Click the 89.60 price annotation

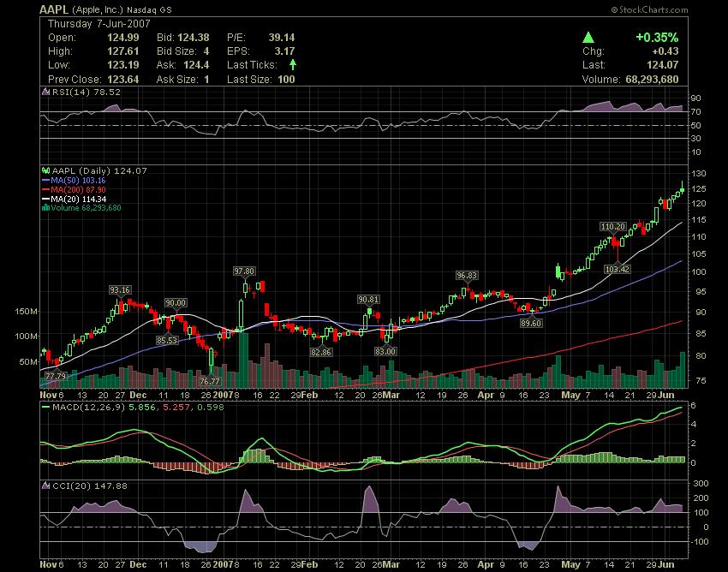tap(531, 323)
